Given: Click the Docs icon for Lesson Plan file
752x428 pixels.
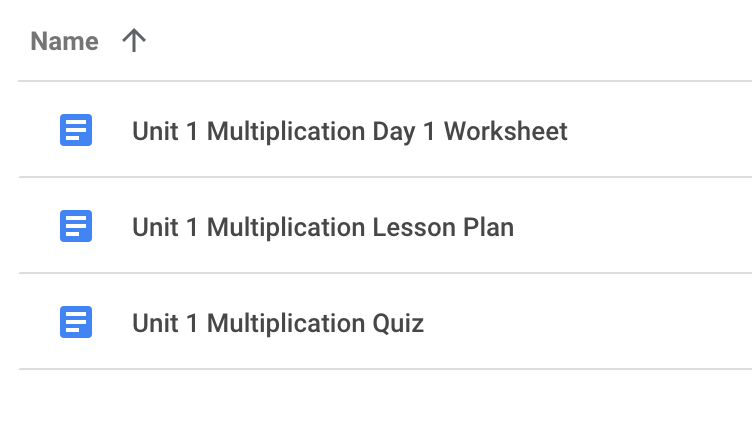Looking at the screenshot, I should coord(76,226).
